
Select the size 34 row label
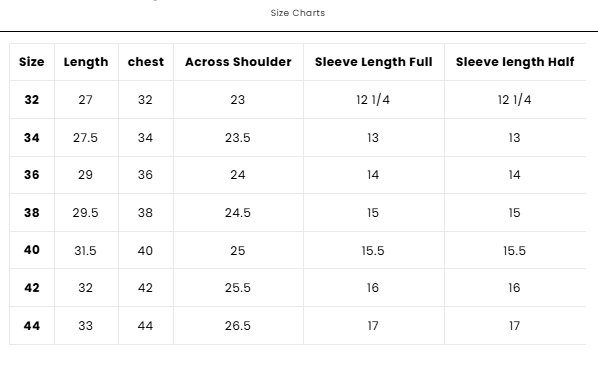click(x=32, y=138)
